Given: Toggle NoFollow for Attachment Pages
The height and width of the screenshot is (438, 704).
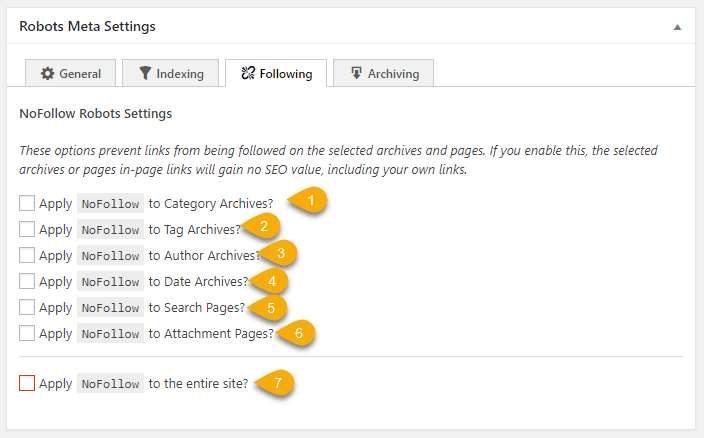Looking at the screenshot, I should coord(27,333).
